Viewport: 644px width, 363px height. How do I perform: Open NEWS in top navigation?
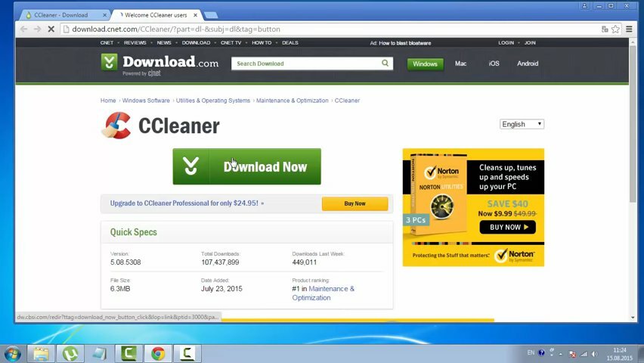tap(164, 43)
